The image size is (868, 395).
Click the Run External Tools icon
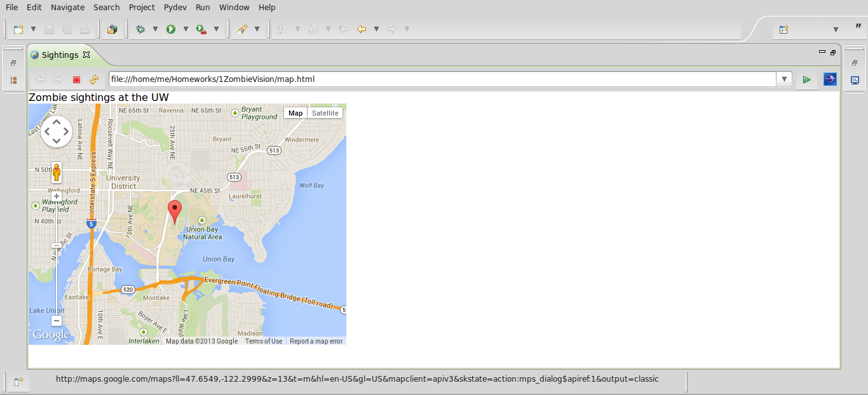tap(201, 29)
